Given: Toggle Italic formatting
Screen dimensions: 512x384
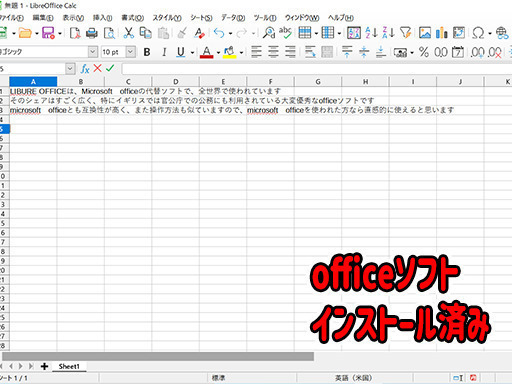Looking at the screenshot, I should tap(164, 52).
